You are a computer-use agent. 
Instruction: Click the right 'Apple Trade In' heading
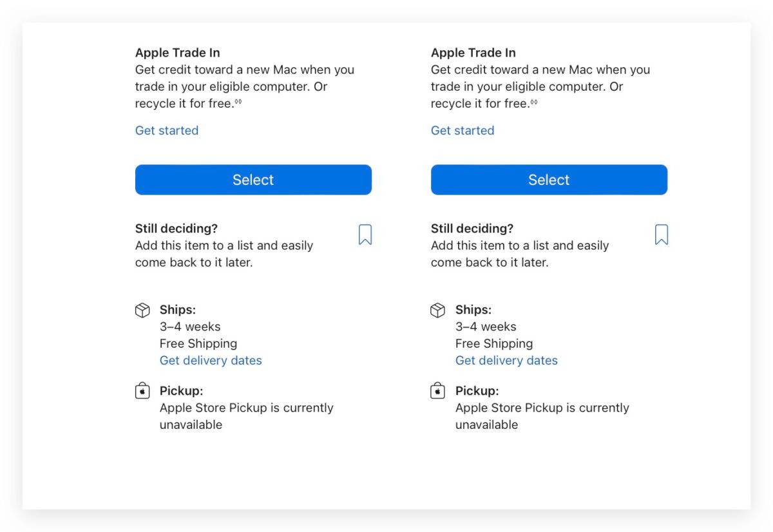point(473,53)
